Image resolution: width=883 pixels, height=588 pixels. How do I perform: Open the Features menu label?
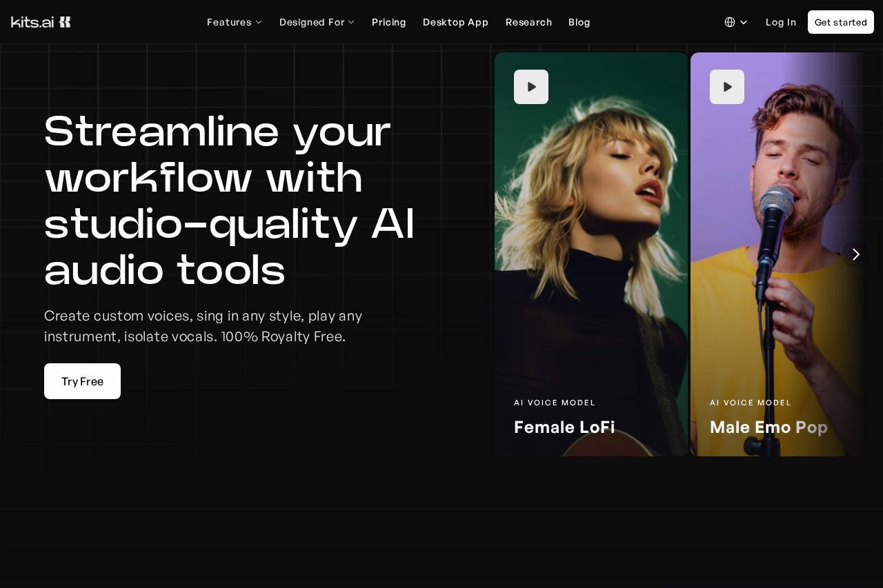click(229, 22)
